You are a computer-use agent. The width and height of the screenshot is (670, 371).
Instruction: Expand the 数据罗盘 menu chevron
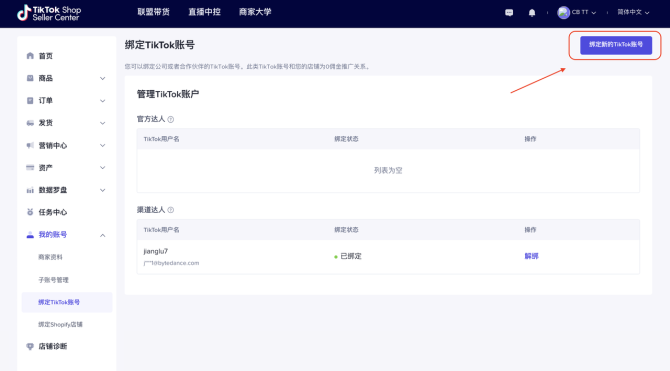103,190
